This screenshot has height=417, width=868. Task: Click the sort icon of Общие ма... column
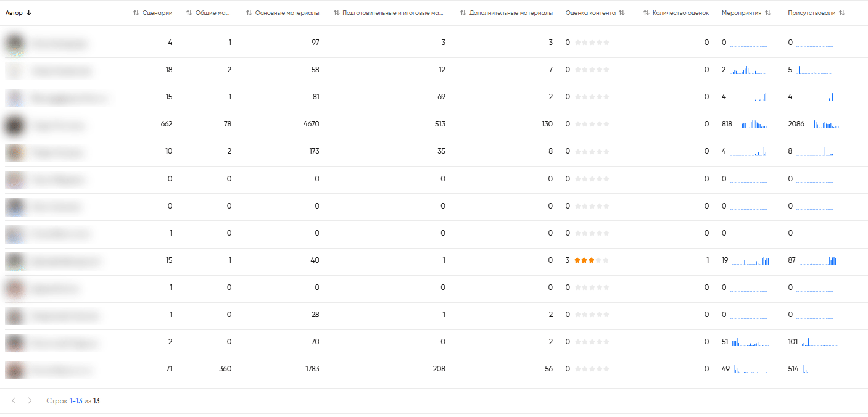coord(189,13)
